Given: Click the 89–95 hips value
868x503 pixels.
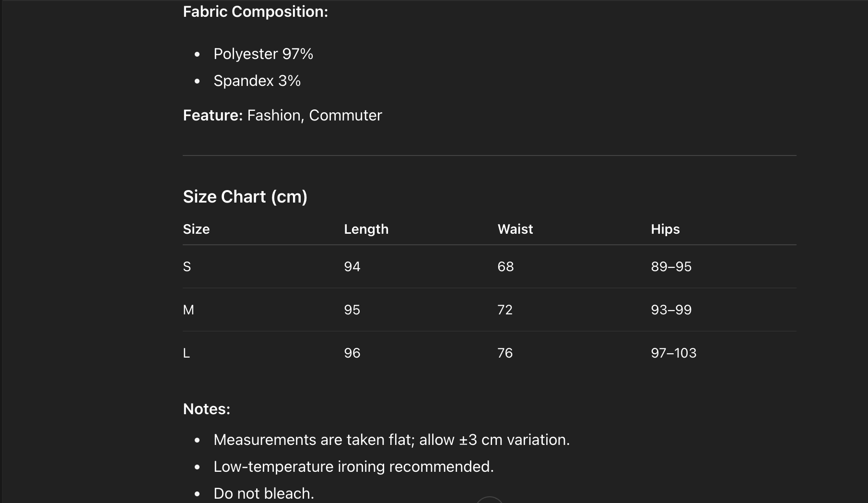Looking at the screenshot, I should [671, 267].
